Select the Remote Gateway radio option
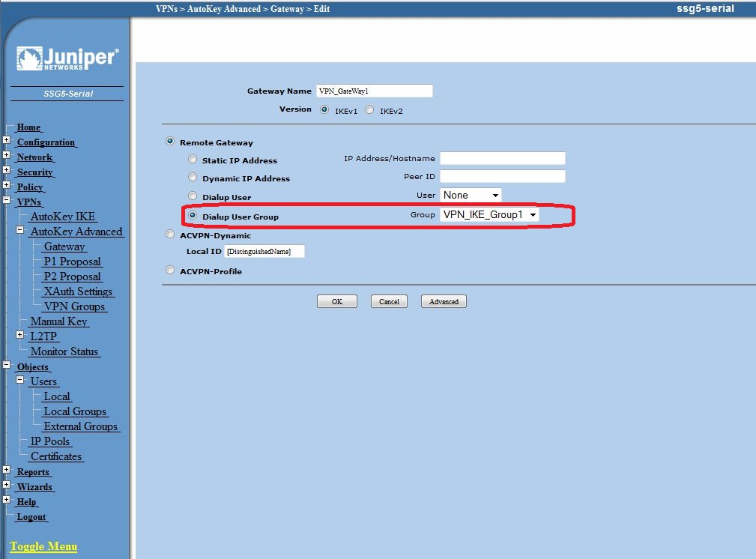This screenshot has width=756, height=559. 170,142
